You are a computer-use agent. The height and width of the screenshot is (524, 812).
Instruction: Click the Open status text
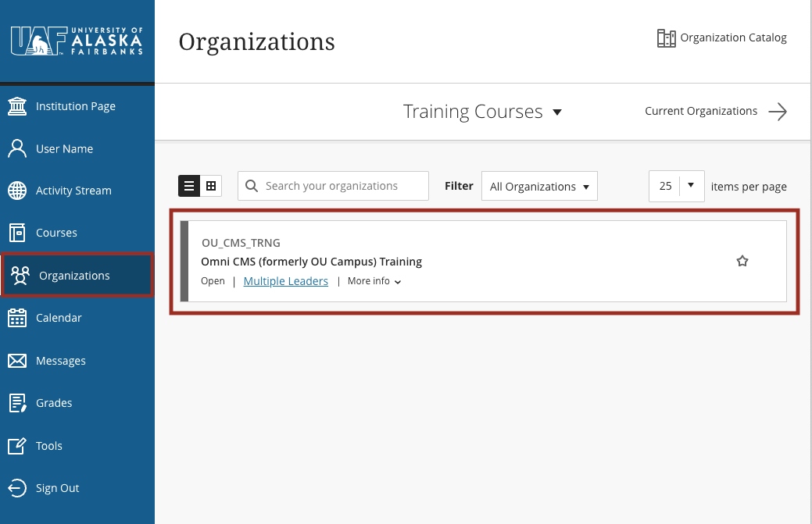213,281
